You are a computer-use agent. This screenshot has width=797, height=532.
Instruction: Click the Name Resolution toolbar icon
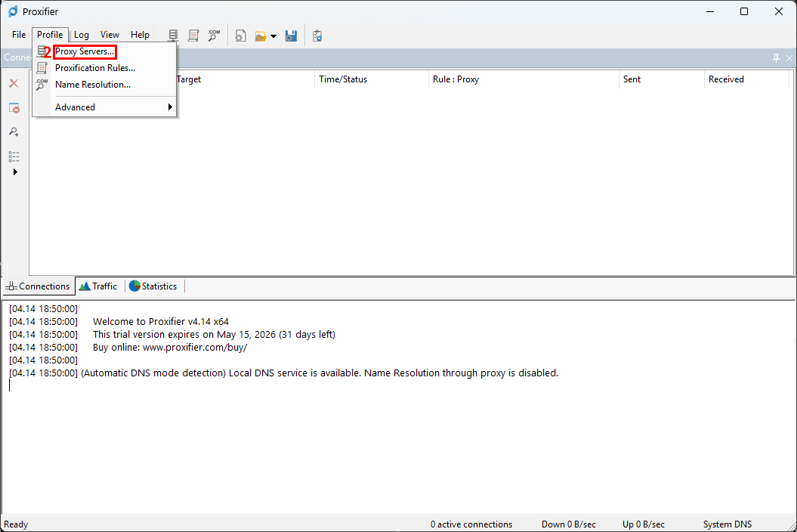(x=214, y=35)
